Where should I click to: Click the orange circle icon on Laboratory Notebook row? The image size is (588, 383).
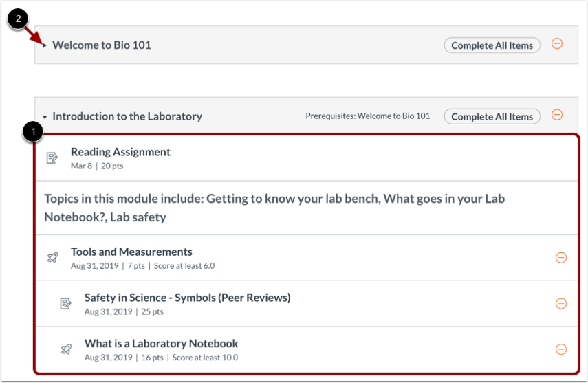[561, 349]
